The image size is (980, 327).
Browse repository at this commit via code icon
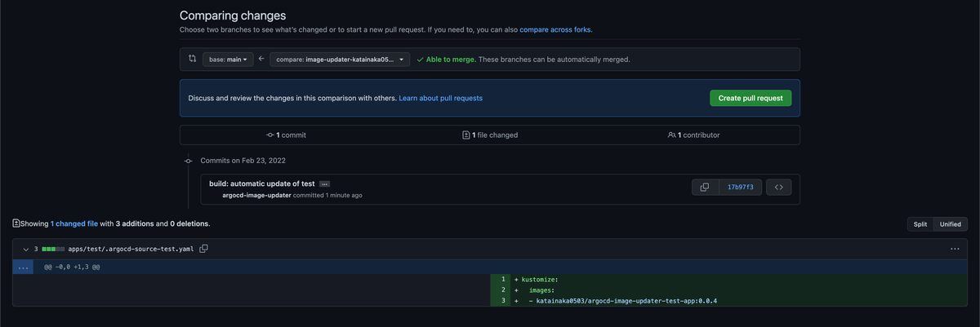[778, 187]
